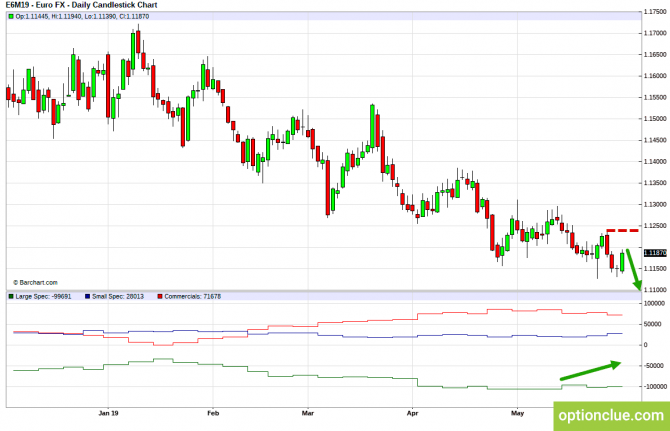
Task: Click the red Commercials legend swatch
Action: 160,297
